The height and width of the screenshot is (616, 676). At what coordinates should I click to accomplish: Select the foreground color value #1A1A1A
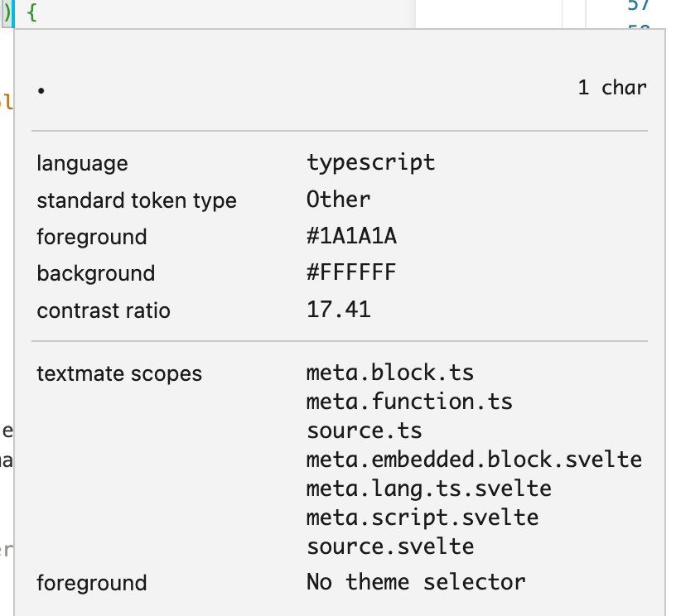pyautogui.click(x=351, y=236)
